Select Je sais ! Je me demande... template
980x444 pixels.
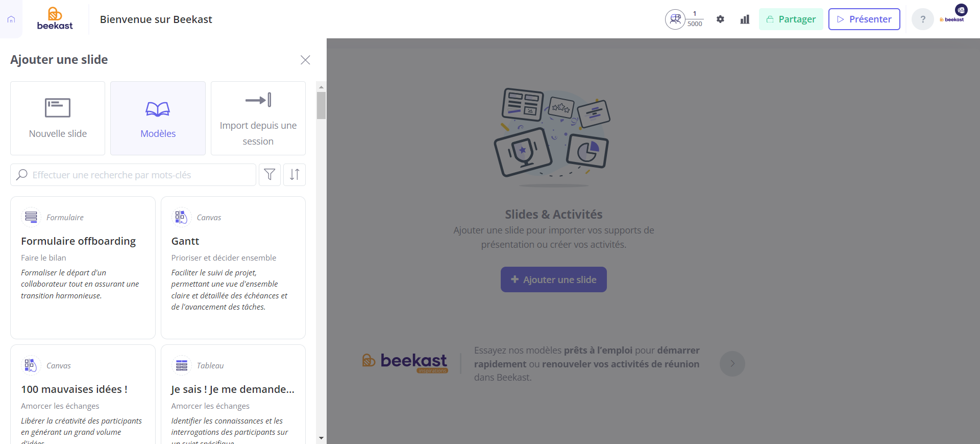click(x=233, y=394)
